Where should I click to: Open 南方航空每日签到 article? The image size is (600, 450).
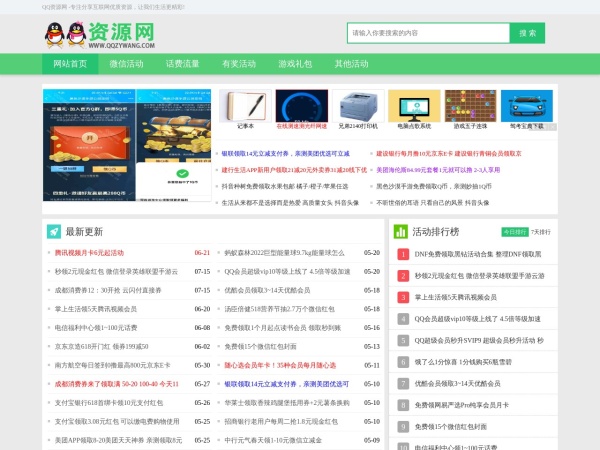[112, 365]
